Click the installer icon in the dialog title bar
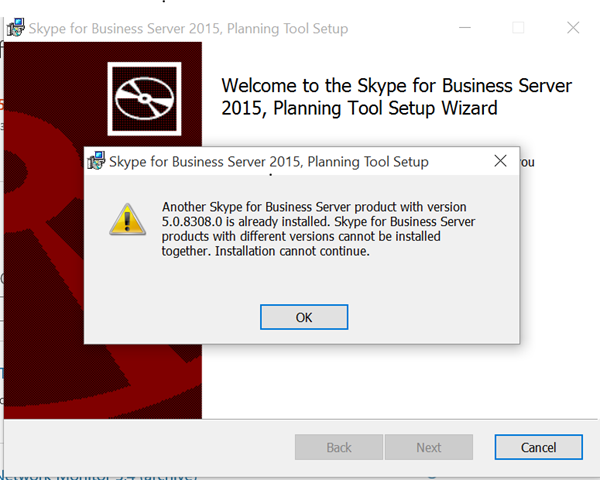The image size is (600, 480). click(x=96, y=161)
